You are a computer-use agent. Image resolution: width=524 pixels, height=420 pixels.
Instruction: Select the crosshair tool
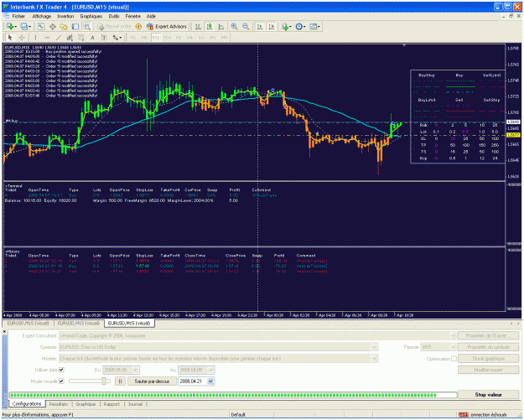point(22,38)
